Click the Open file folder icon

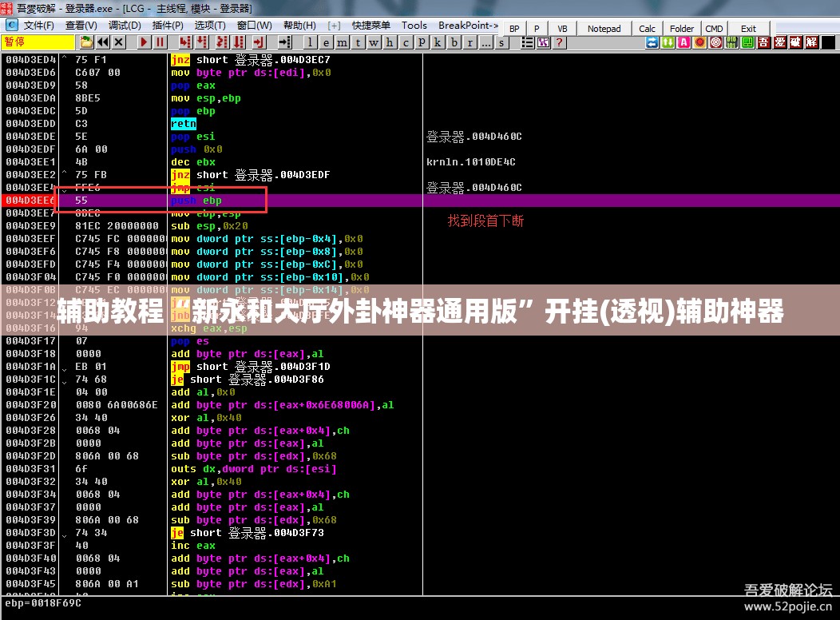(86, 42)
